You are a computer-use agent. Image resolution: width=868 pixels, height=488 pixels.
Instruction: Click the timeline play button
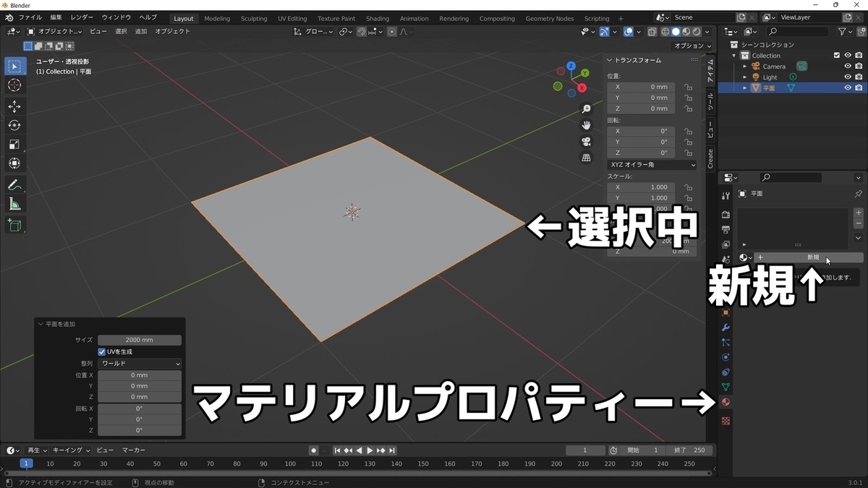[370, 450]
